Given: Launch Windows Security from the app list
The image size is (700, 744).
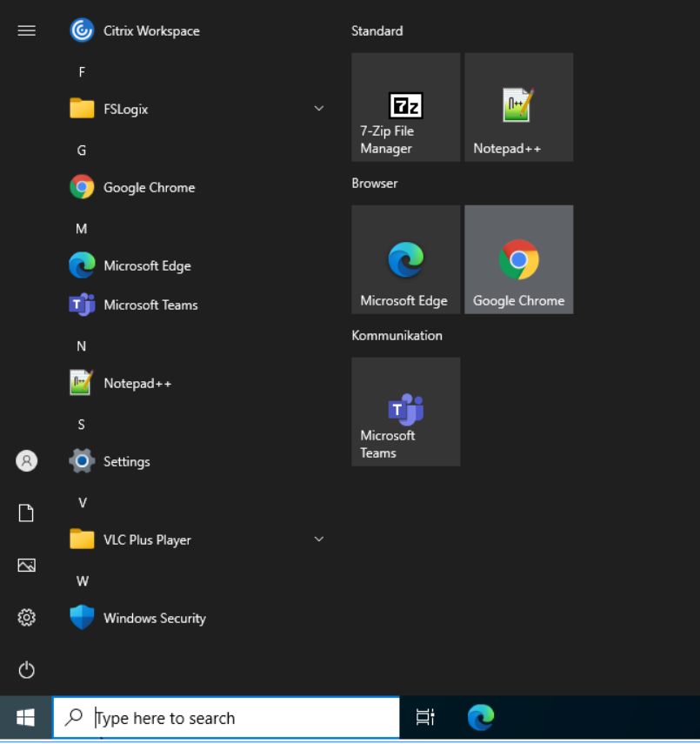Looking at the screenshot, I should click(197, 618).
